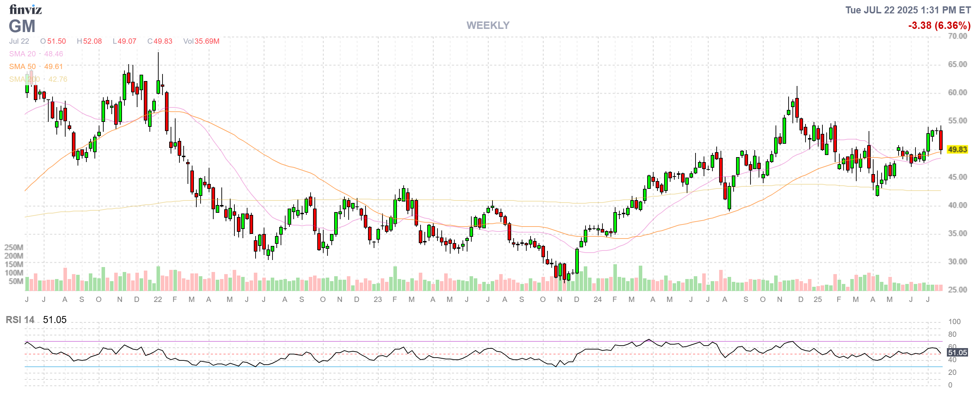The width and height of the screenshot is (980, 396).
Task: Click the RSI 14 indicator title
Action: [x=20, y=320]
